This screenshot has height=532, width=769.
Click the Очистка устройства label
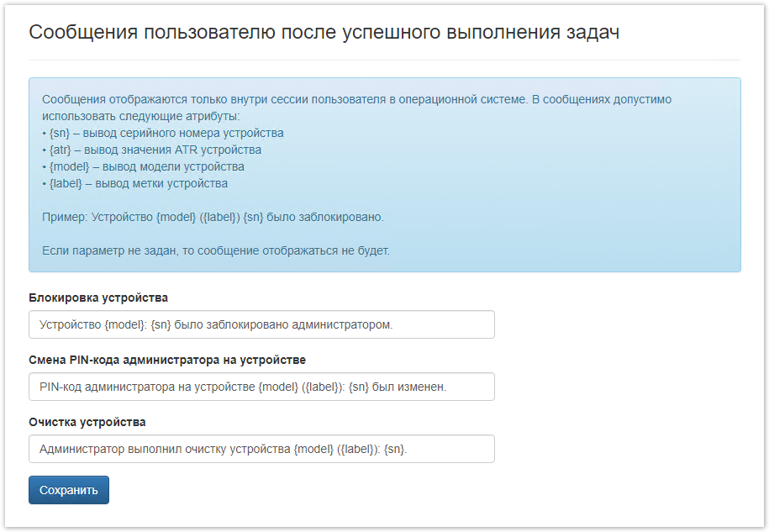point(87,422)
